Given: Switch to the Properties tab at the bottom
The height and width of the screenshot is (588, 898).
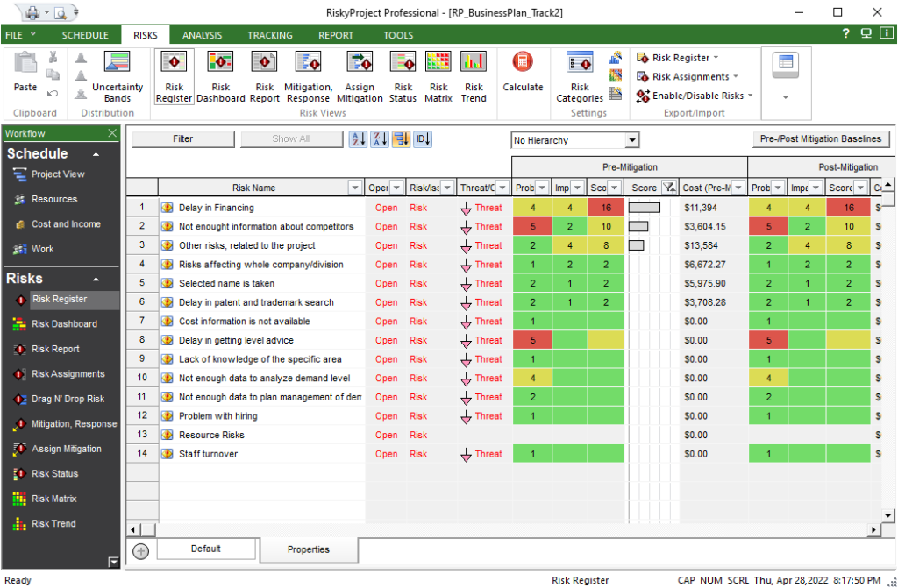Looking at the screenshot, I should [309, 549].
